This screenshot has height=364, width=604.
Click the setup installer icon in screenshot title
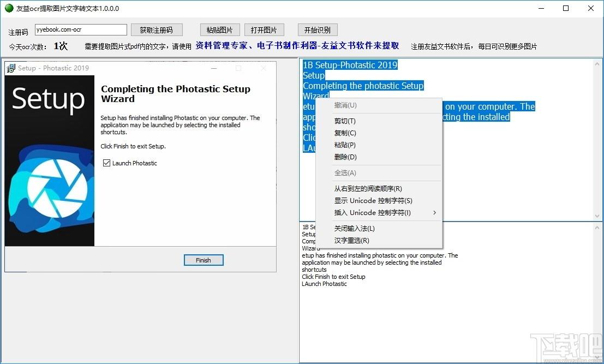(11, 68)
